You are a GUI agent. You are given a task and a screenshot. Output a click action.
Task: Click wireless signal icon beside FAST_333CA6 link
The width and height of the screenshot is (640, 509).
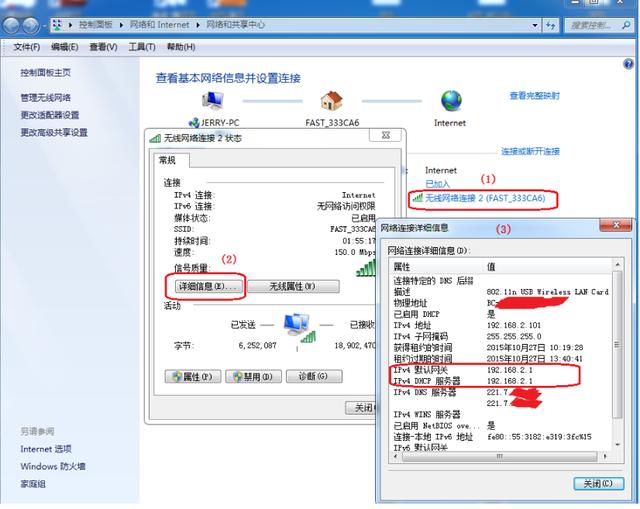[x=418, y=198]
